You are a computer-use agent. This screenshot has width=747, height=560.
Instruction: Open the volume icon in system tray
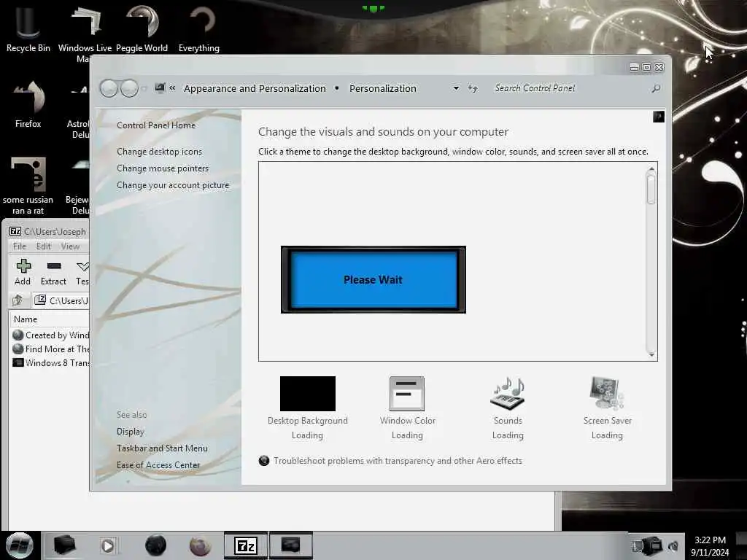point(673,546)
